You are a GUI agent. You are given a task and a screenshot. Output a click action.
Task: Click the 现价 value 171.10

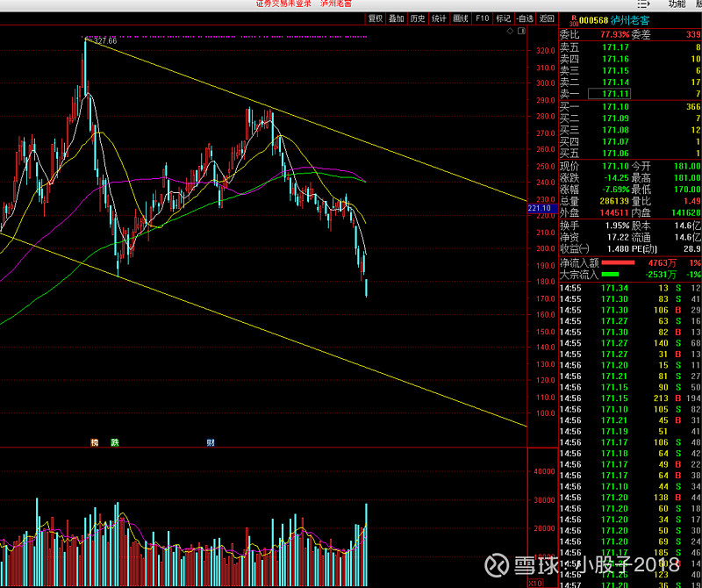tap(616, 166)
